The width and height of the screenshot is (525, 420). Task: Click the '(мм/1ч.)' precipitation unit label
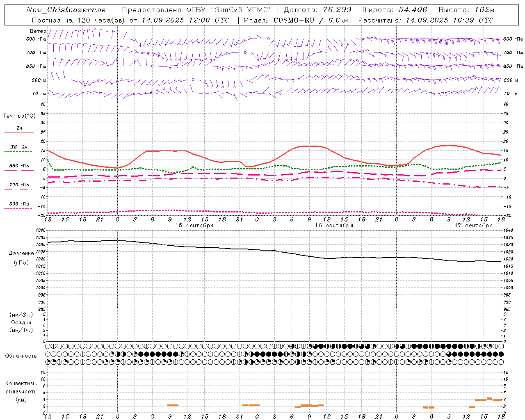point(21,330)
